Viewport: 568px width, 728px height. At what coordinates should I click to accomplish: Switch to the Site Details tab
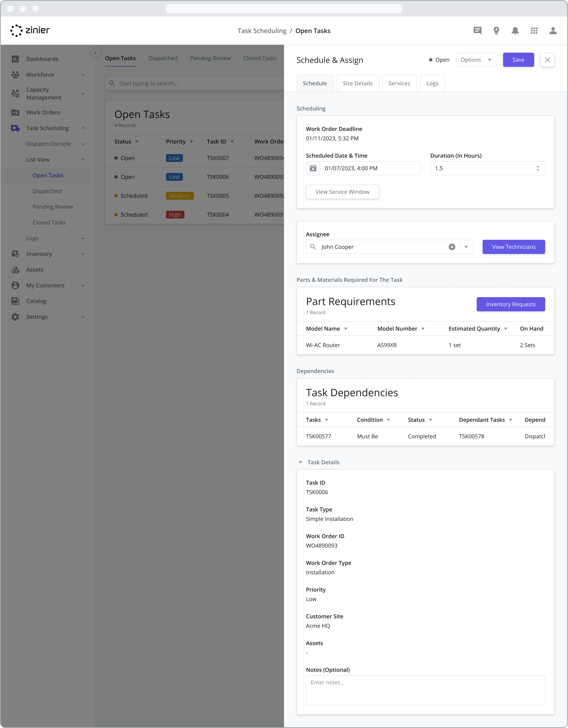(x=358, y=83)
